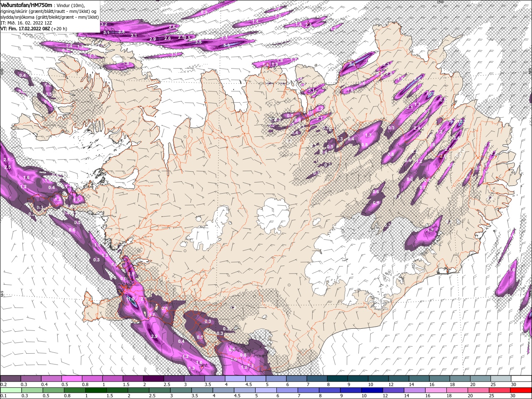Click the 'IT: Mið. 16. 02. 2022 12Z' line
This screenshot has width=532, height=399.
tap(26, 23)
